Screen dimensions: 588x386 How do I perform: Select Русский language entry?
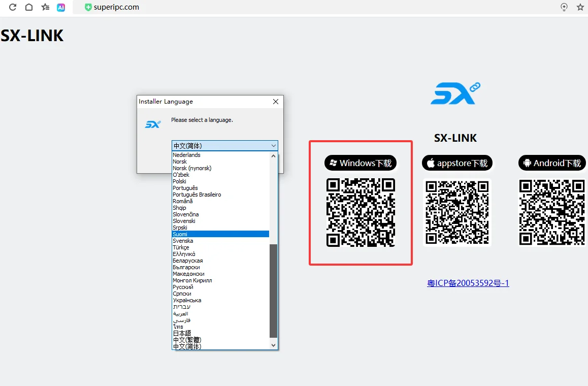pos(220,287)
